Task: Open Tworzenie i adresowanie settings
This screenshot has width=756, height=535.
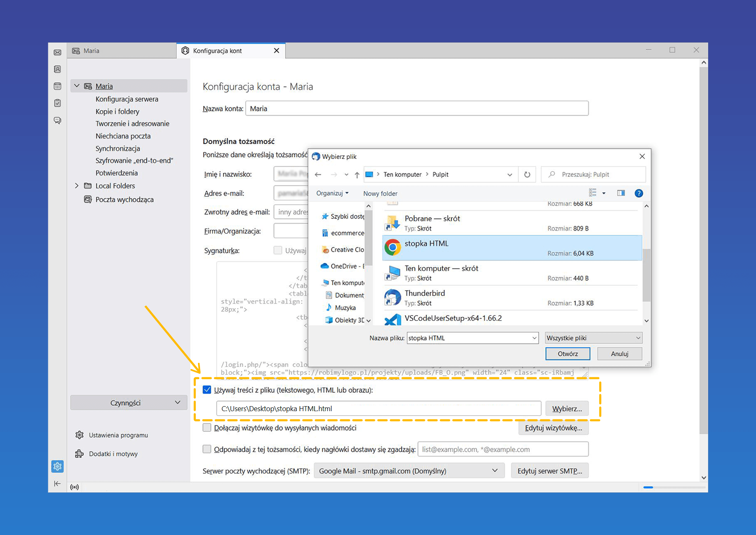Action: [132, 123]
